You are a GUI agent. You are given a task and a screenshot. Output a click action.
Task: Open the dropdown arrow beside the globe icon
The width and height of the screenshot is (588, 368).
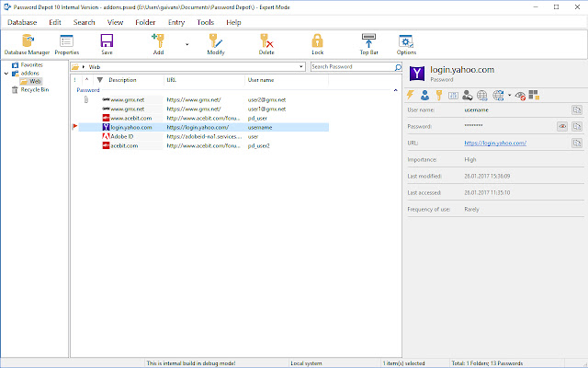point(509,96)
